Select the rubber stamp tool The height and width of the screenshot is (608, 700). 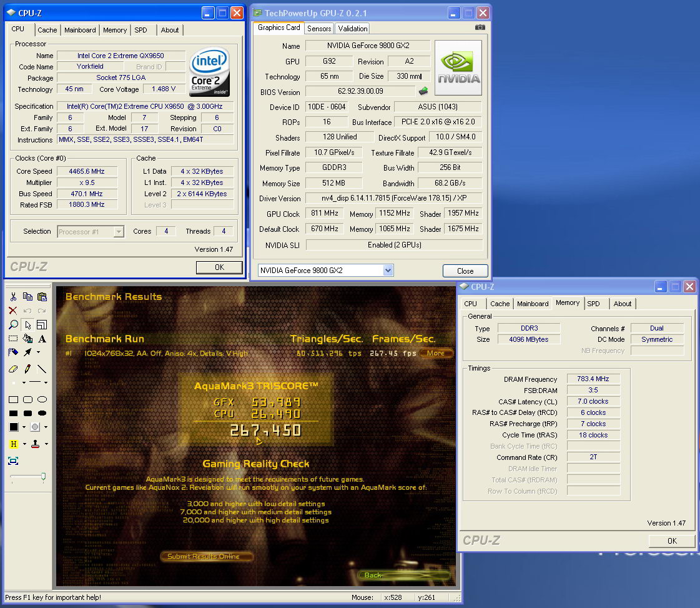35,444
